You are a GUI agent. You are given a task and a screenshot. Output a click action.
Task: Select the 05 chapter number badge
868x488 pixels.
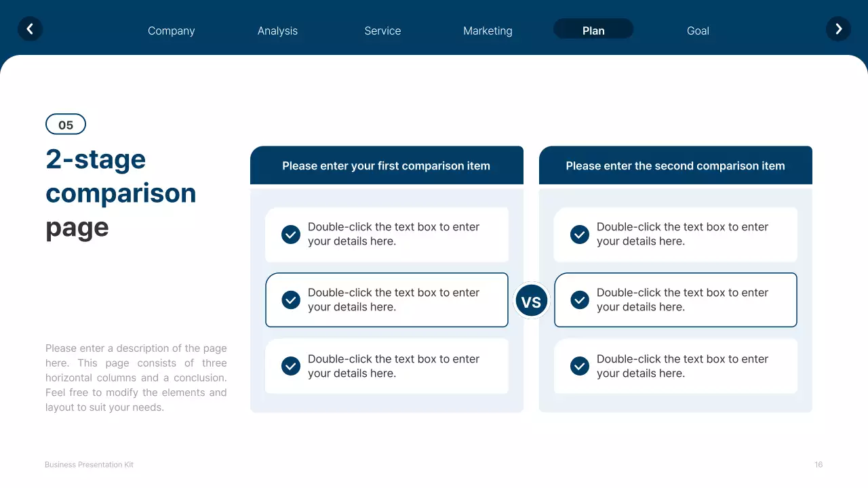tap(65, 124)
